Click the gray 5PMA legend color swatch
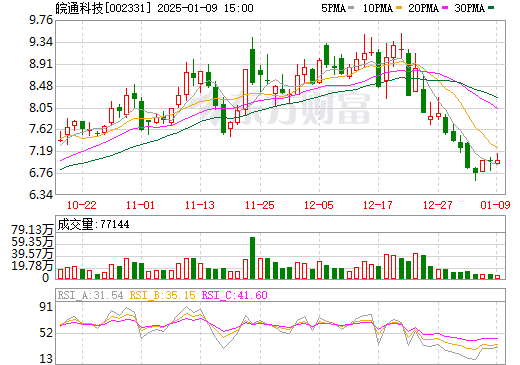520x365 pixels. tap(351, 8)
